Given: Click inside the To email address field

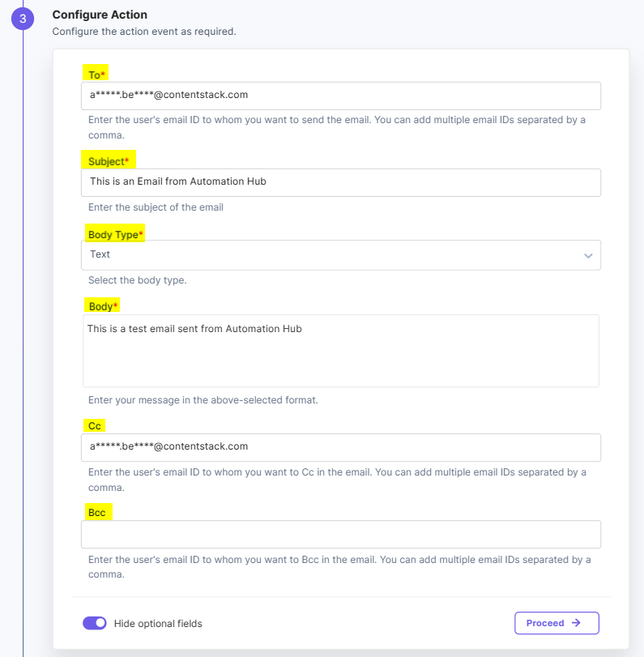Looking at the screenshot, I should point(340,96).
